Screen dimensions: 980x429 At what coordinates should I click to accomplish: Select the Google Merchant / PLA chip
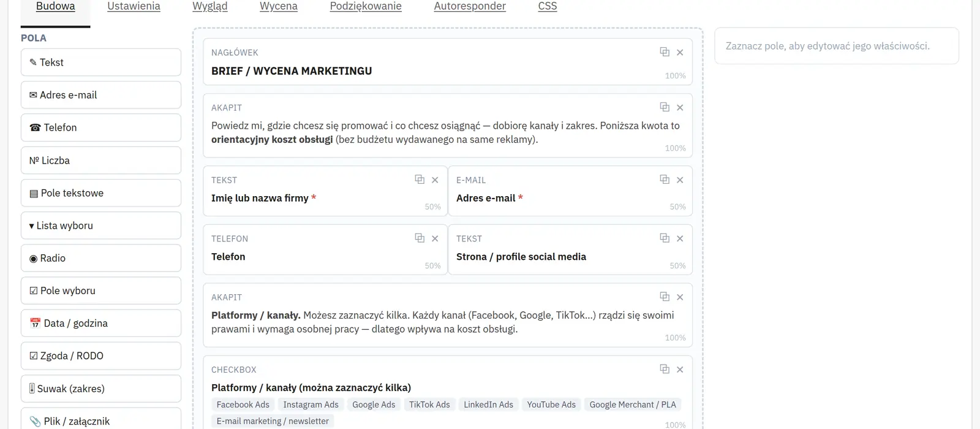pyautogui.click(x=633, y=404)
